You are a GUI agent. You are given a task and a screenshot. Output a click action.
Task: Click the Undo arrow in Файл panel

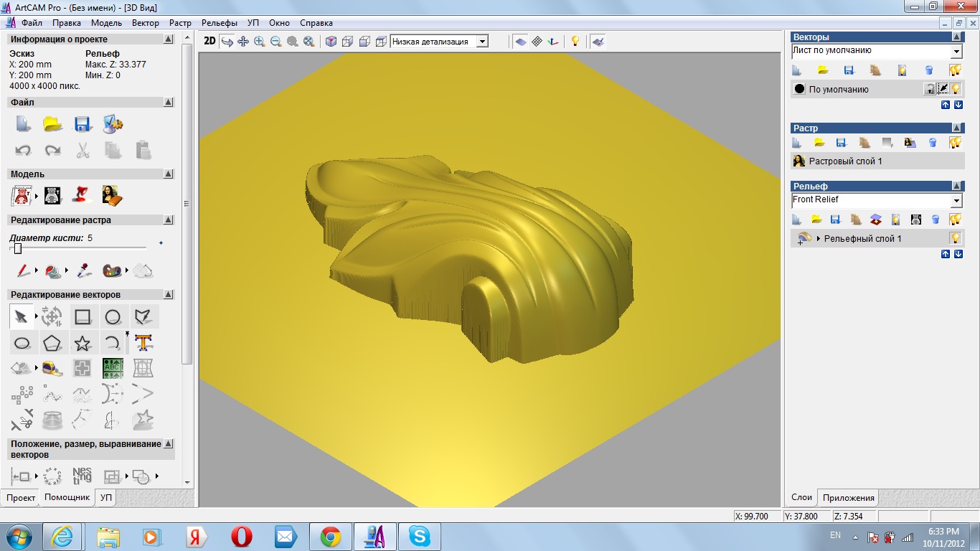pos(24,151)
